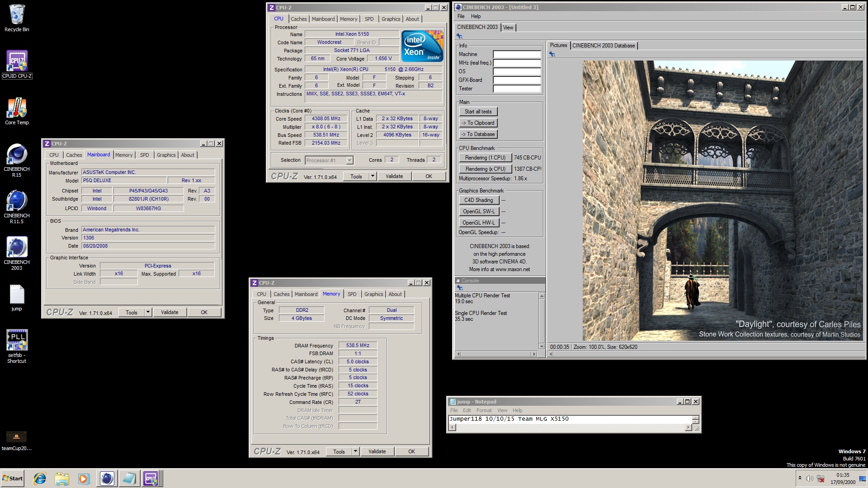Click Validate in CPU-Z CPU window

(x=394, y=176)
